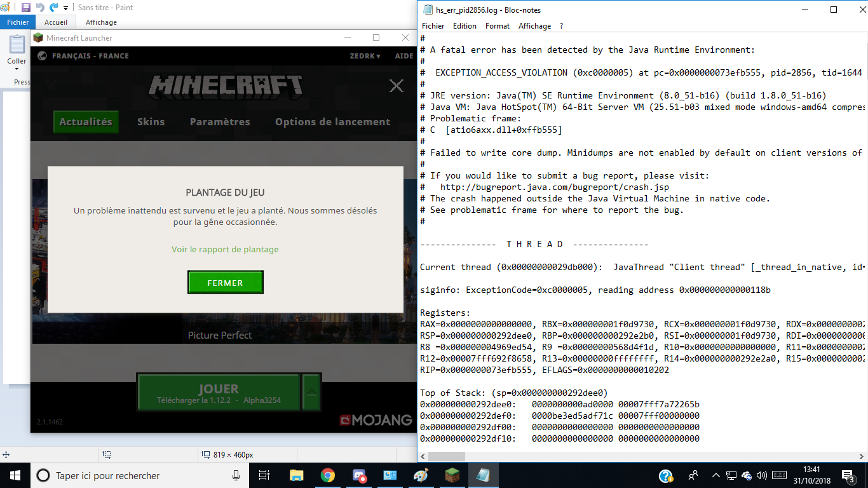Open the Action Center notifications icon
The image size is (868, 488).
click(x=848, y=475)
